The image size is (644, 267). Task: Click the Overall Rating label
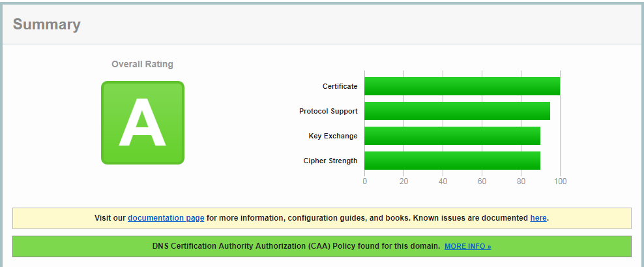(143, 64)
